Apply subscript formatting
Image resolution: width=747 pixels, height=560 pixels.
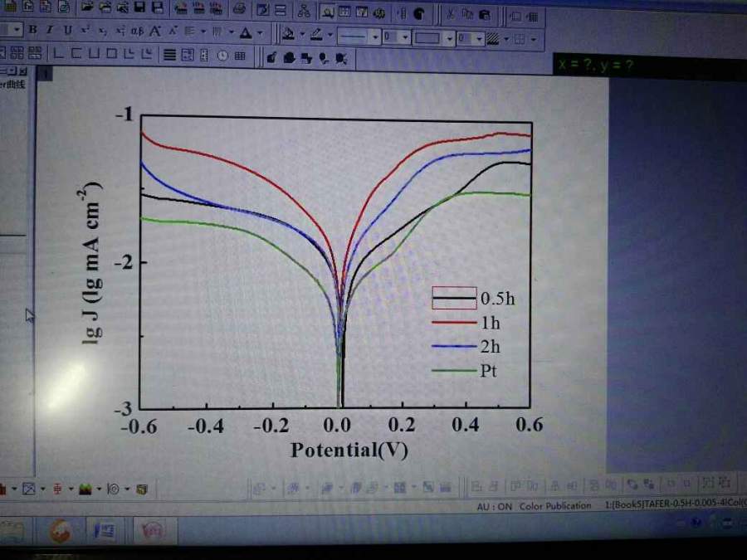point(102,31)
